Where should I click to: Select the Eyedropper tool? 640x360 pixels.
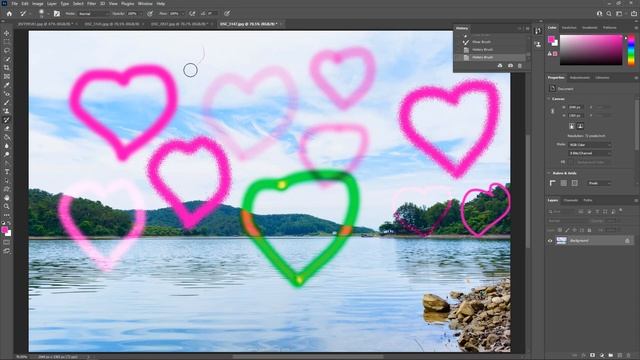pyautogui.click(x=7, y=85)
